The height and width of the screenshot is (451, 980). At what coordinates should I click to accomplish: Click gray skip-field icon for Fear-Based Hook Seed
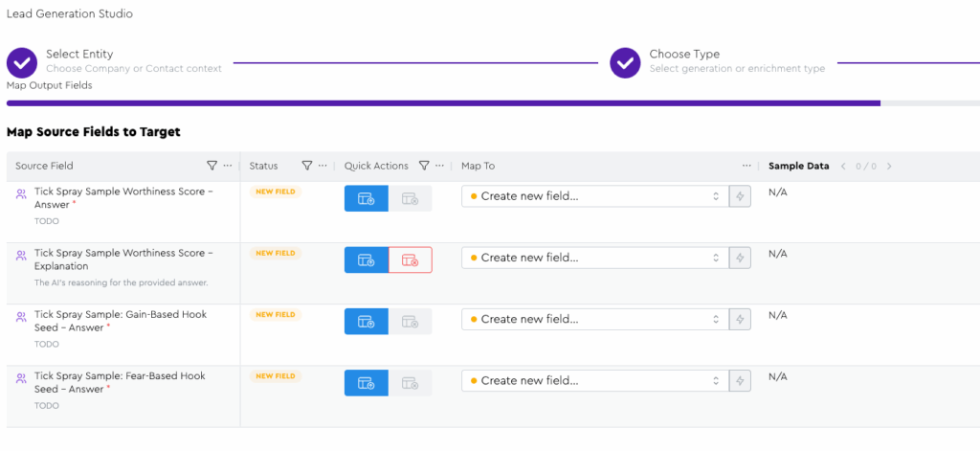[410, 382]
